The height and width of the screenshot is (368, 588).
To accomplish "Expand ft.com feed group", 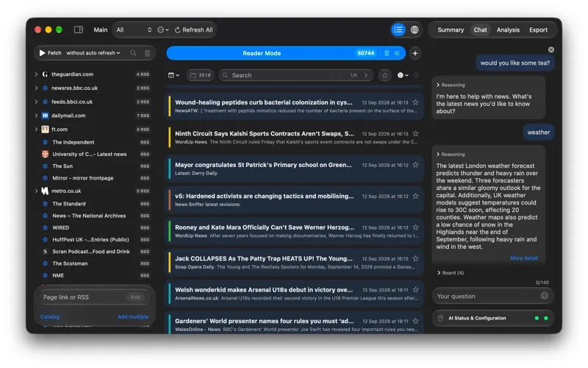I will tap(36, 130).
